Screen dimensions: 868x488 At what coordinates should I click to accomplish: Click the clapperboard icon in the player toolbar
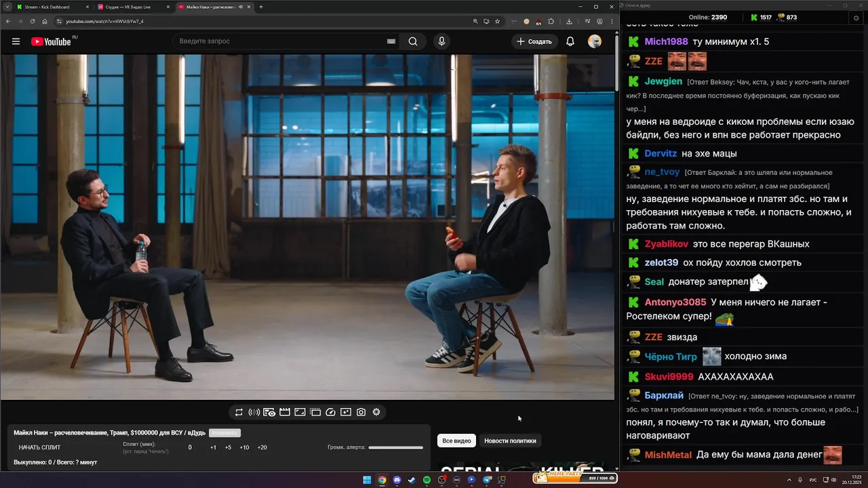(x=285, y=412)
